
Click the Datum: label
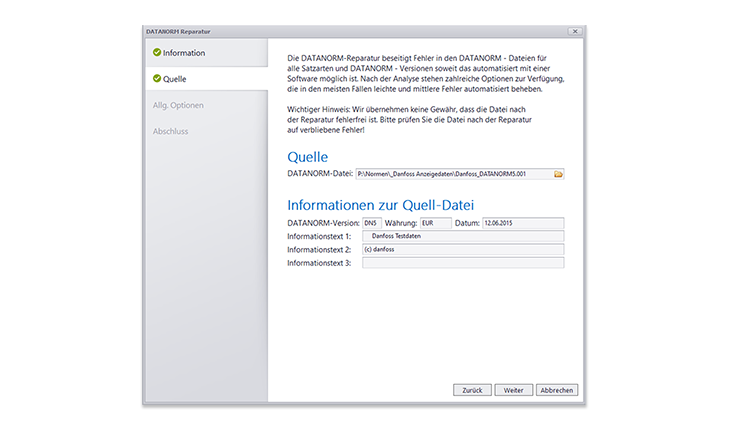pyautogui.click(x=467, y=223)
